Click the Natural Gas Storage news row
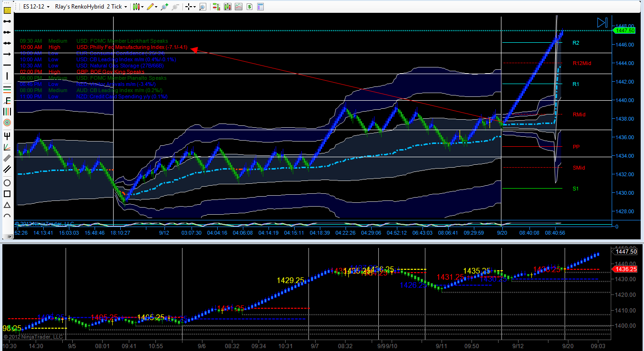The height and width of the screenshot is (351, 644). pyautogui.click(x=93, y=66)
